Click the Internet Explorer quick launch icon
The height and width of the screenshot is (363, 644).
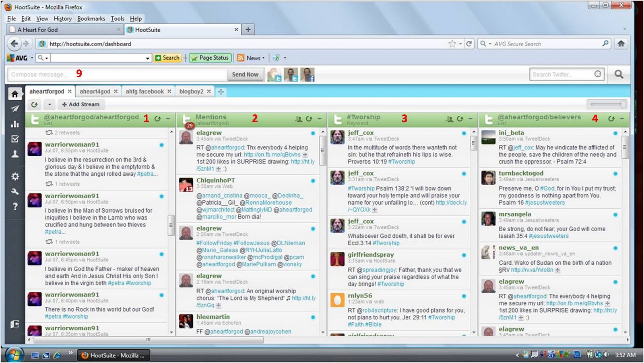pos(57,355)
